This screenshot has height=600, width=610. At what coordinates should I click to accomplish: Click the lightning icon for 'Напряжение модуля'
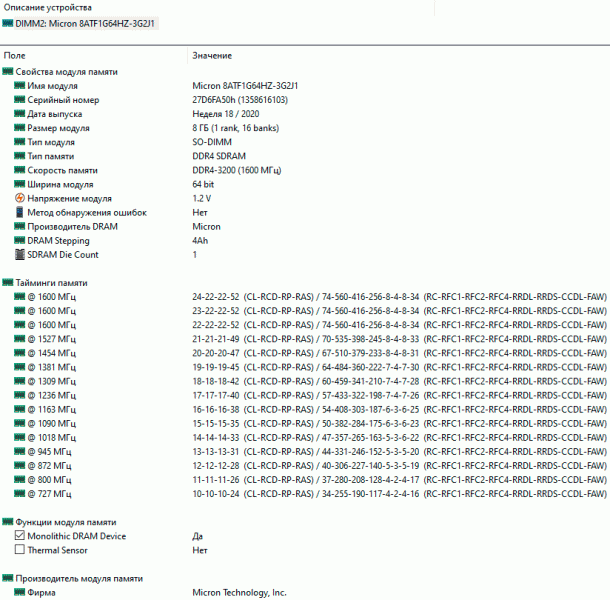click(x=19, y=198)
